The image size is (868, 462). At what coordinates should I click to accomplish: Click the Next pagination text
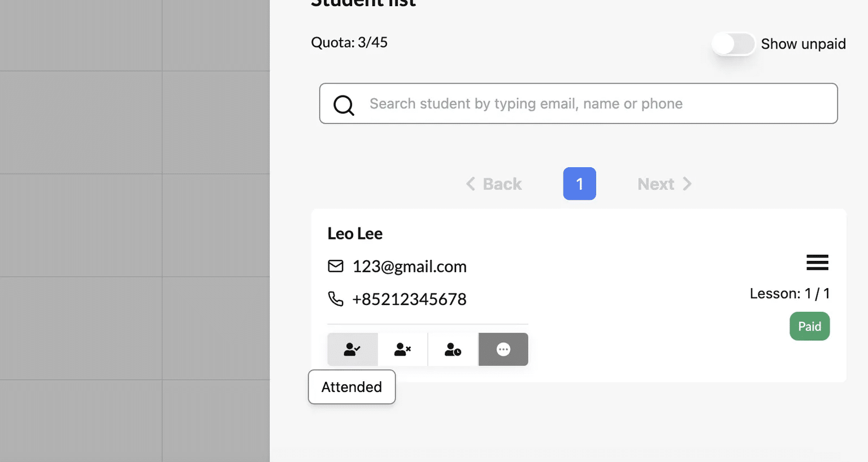656,184
